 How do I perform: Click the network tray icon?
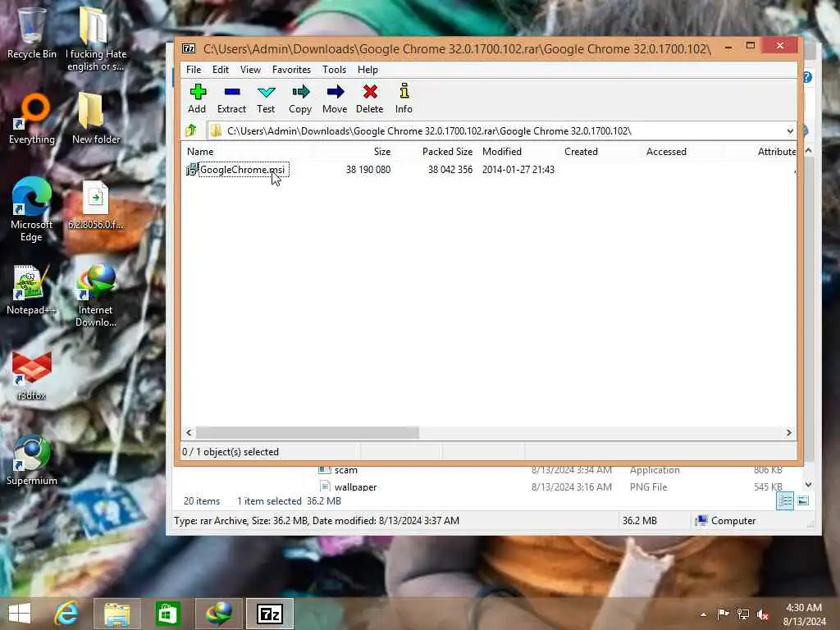(x=743, y=614)
